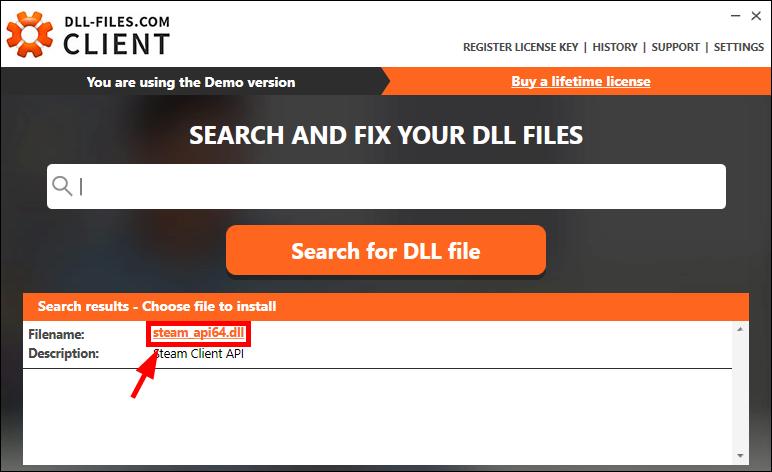Close the DLL-Files client window
Image resolution: width=772 pixels, height=472 pixels.
click(756, 16)
